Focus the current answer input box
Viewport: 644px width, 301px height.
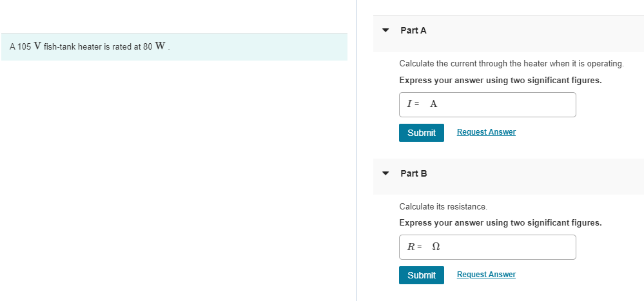point(503,104)
